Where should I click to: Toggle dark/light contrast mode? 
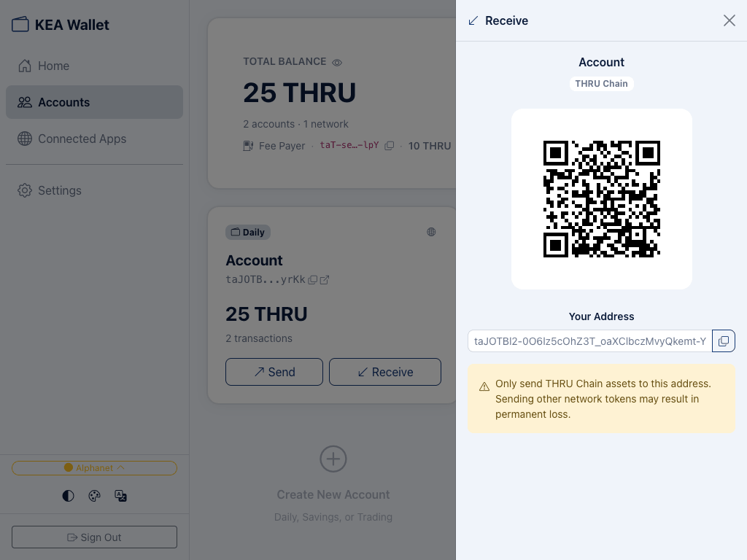click(68, 496)
